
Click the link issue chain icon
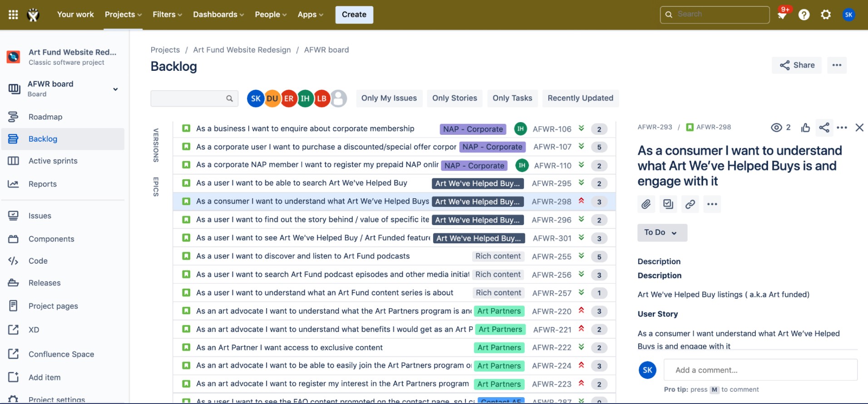tap(690, 204)
